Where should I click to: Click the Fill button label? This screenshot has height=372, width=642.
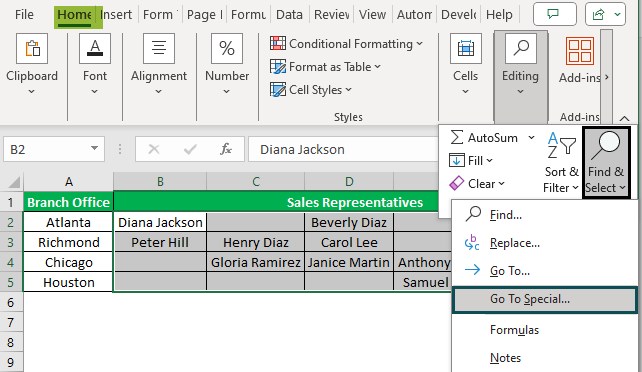(475, 160)
